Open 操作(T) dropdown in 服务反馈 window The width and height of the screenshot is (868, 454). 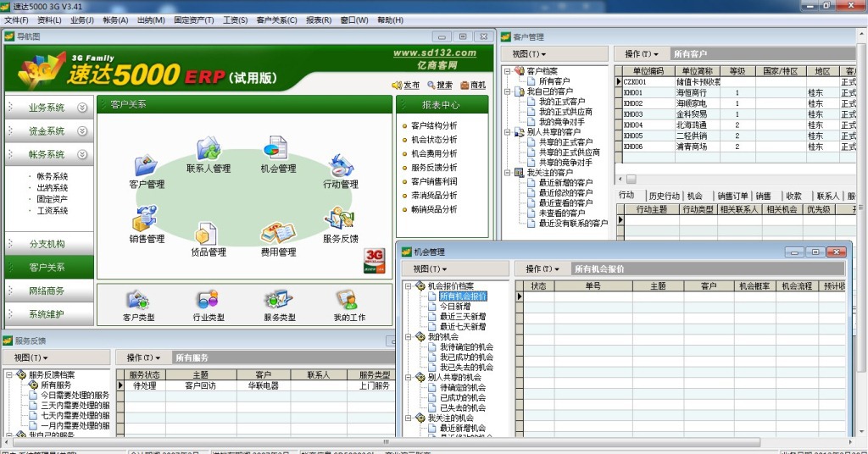(x=143, y=357)
